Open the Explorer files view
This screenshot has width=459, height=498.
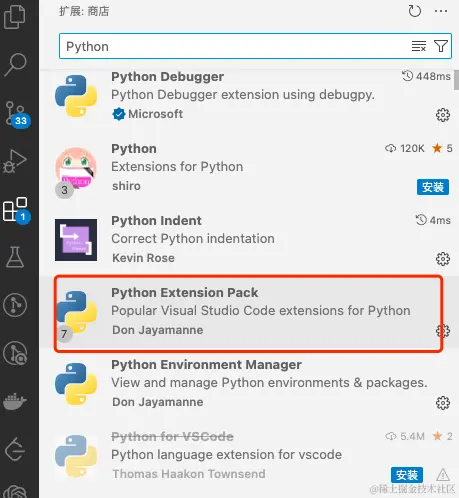tap(15, 17)
